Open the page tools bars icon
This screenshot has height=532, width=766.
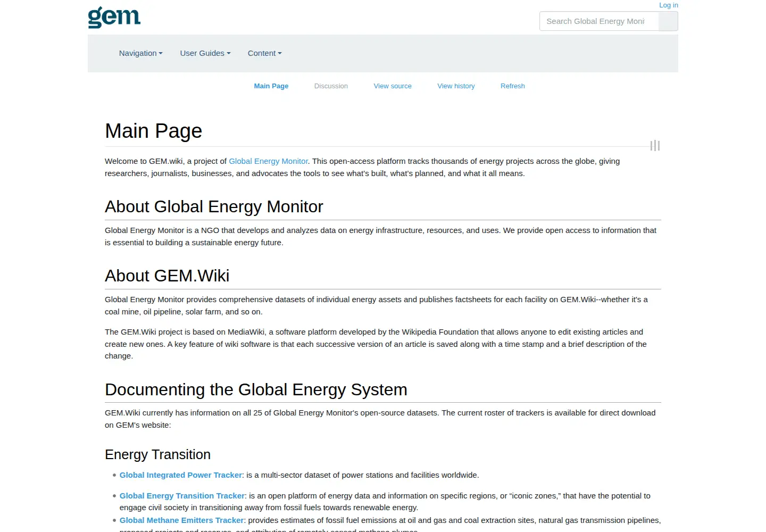[x=655, y=145]
